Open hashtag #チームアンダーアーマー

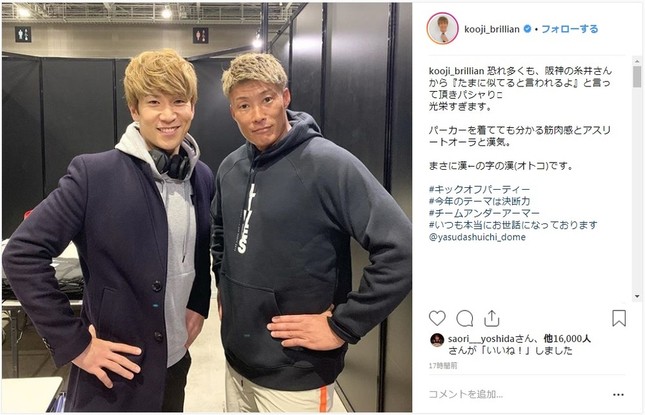tap(484, 213)
